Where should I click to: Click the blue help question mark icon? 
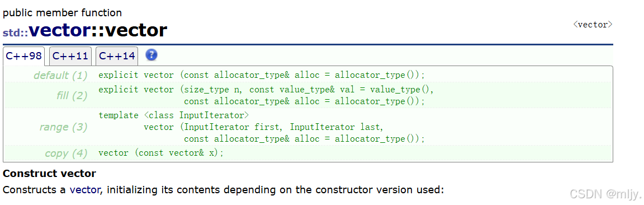tap(151, 55)
